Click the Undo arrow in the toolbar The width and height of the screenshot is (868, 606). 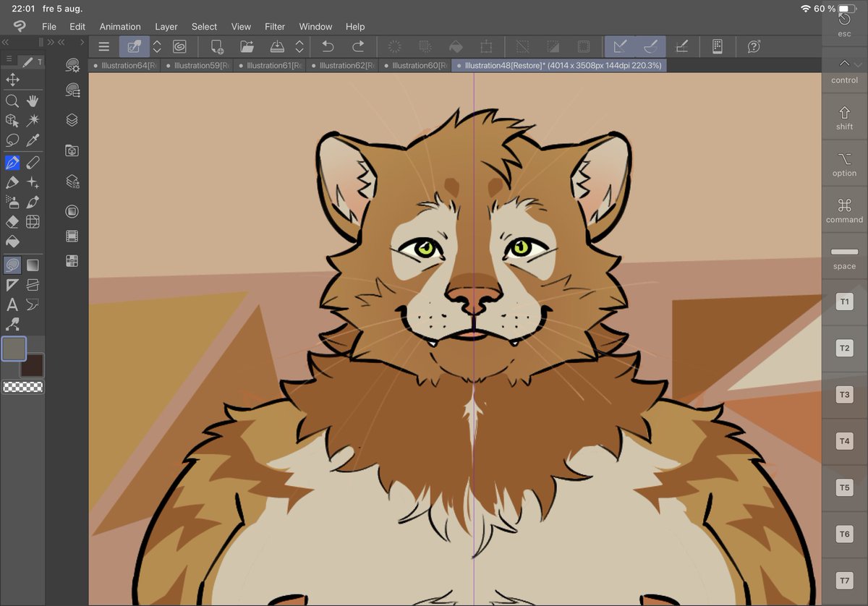(327, 46)
